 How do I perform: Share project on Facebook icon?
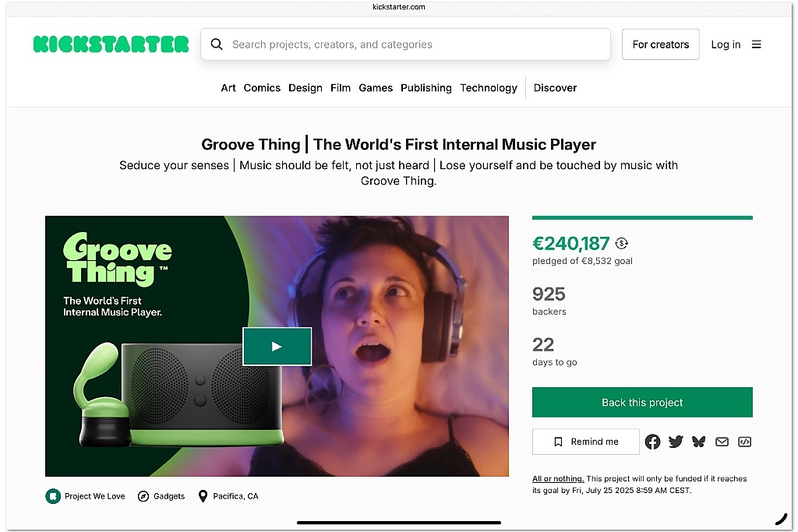(x=652, y=442)
